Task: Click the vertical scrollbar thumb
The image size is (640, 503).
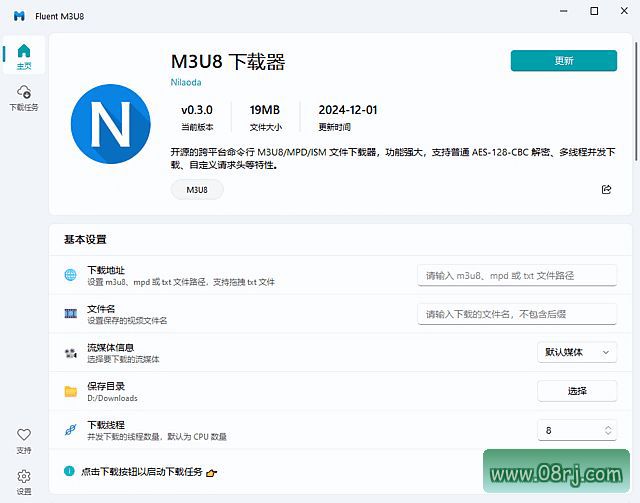Action: pos(636,101)
